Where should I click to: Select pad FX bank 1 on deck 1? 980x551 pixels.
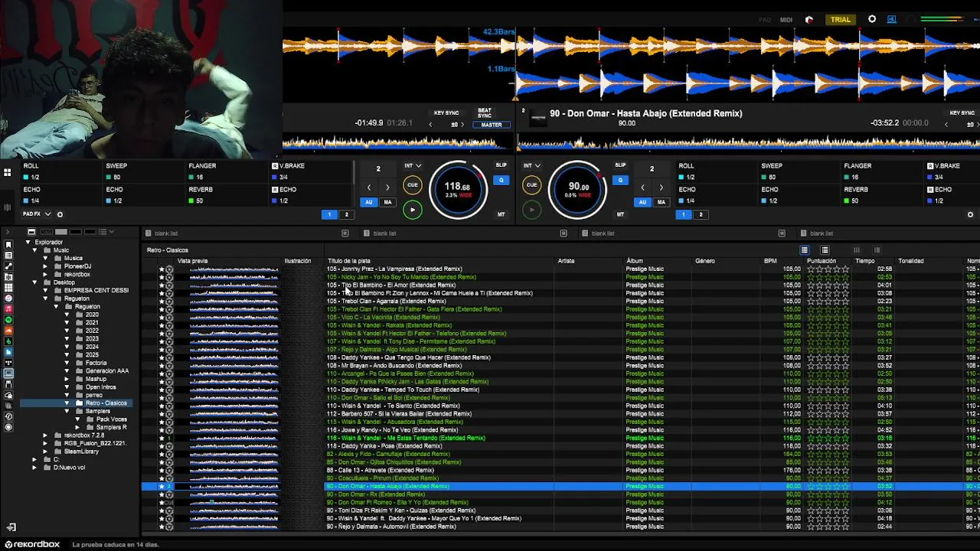[330, 214]
